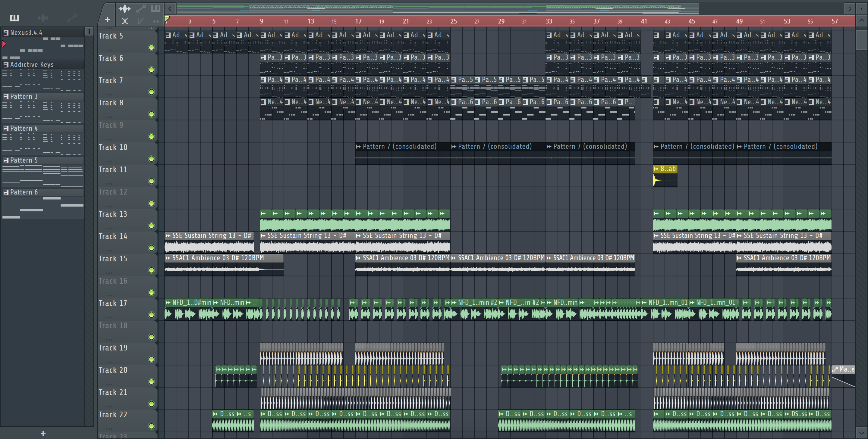
Task: Click first Pattern 7 (consolidated) clip
Action: [x=403, y=153]
